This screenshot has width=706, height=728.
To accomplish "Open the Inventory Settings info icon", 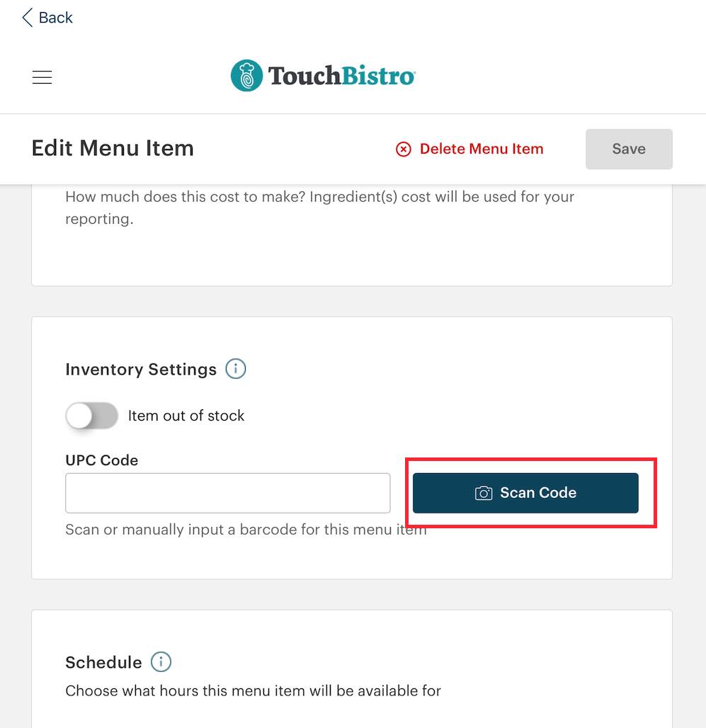I will tap(235, 369).
